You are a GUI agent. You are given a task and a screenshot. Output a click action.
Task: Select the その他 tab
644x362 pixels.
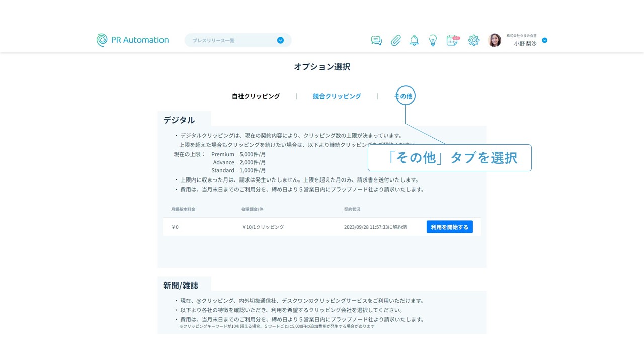click(x=405, y=96)
